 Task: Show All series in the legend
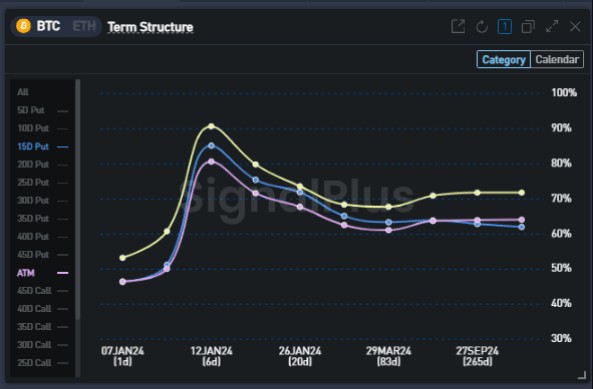tap(23, 92)
